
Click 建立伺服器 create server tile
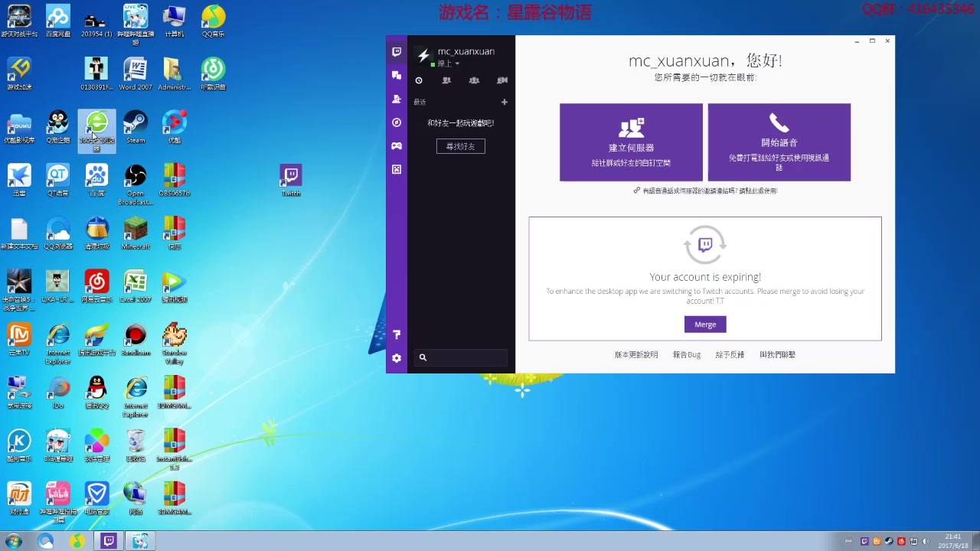point(631,142)
